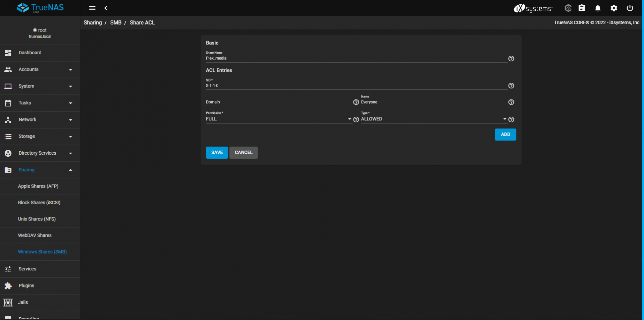Screen dimensions: 644x320
Task: Expand the Accounts menu arrow
Action: (70, 70)
